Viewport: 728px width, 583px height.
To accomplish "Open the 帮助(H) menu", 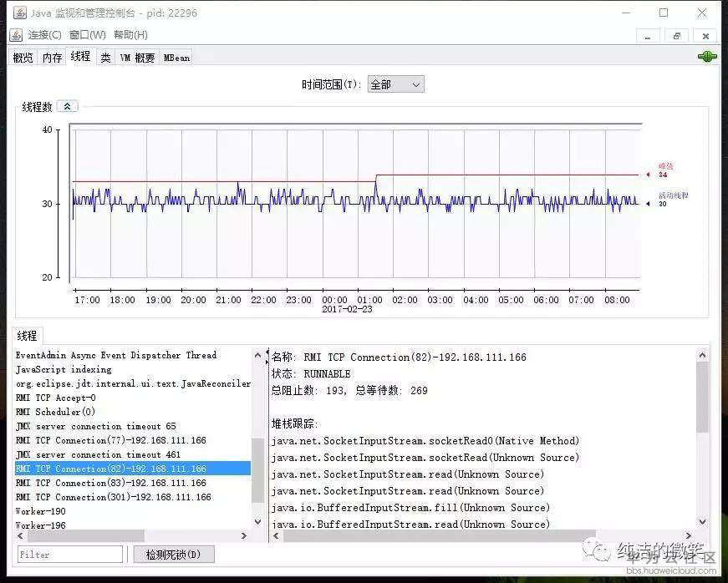I will pyautogui.click(x=130, y=35).
